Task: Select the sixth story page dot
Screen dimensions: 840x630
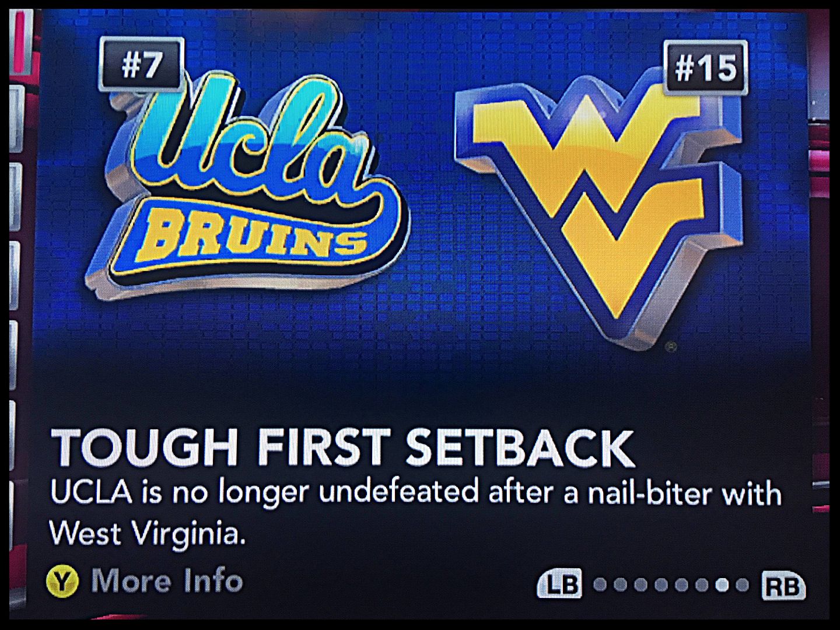Action: click(x=702, y=584)
